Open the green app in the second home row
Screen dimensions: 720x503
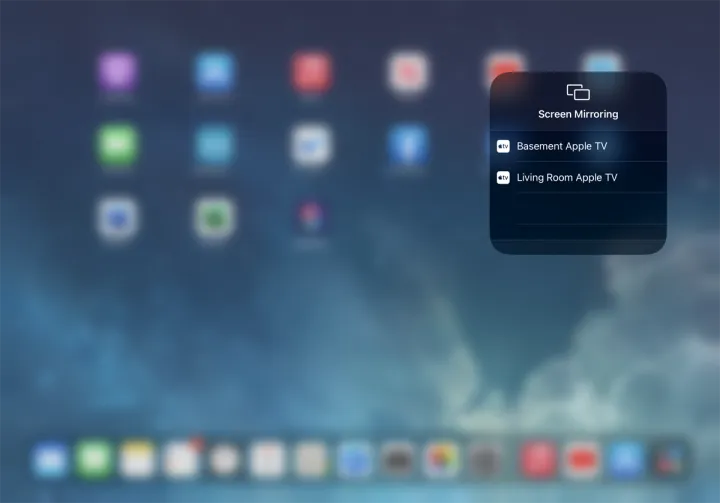click(117, 145)
